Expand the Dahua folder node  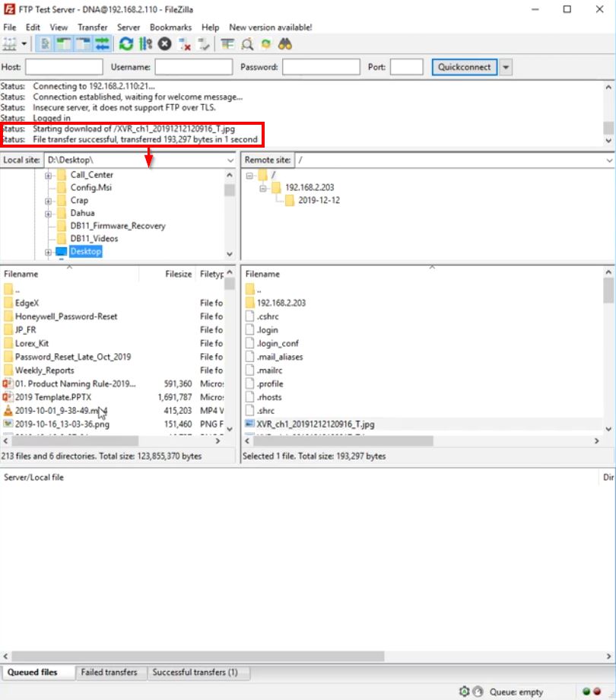click(48, 214)
